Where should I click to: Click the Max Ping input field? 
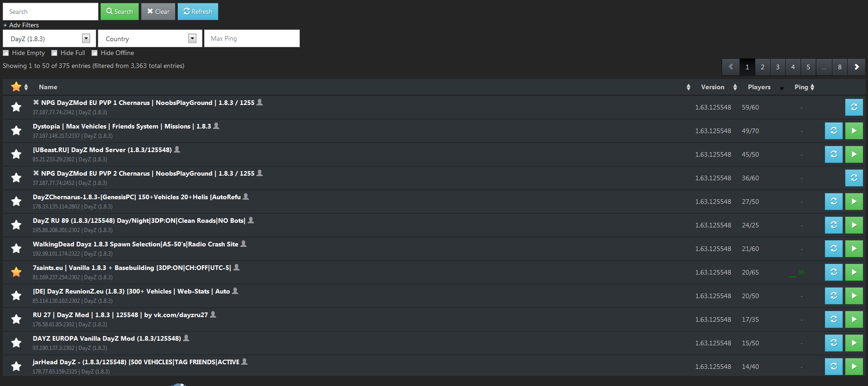[x=252, y=38]
